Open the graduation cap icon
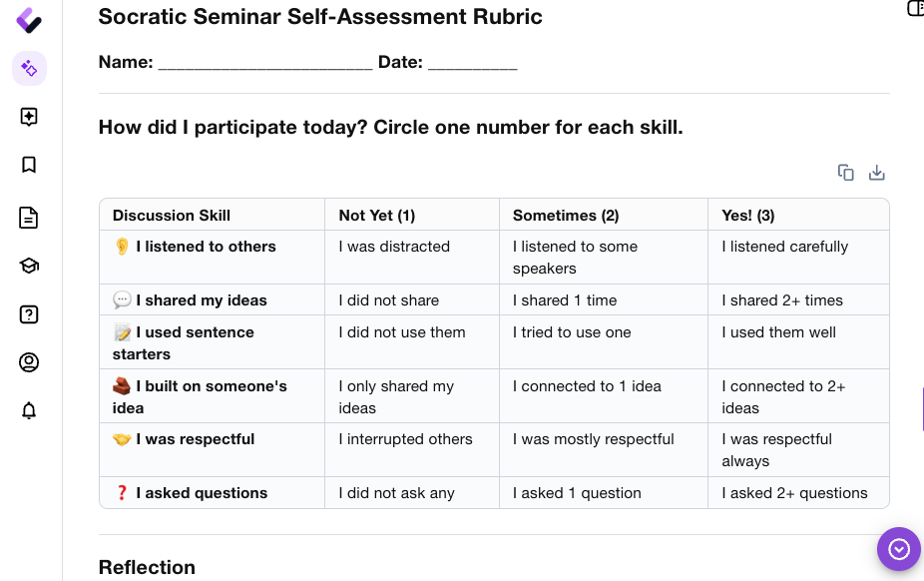This screenshot has width=924, height=581. tap(29, 266)
